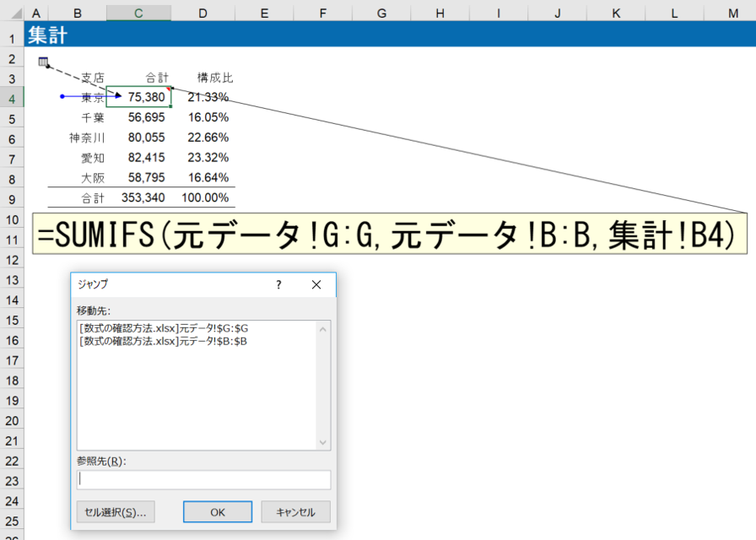
Task: Close the ジャンプ dialog with X
Action: pos(316,285)
